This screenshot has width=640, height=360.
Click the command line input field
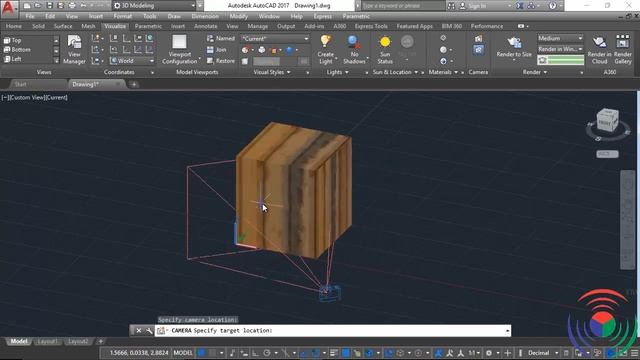(333, 331)
